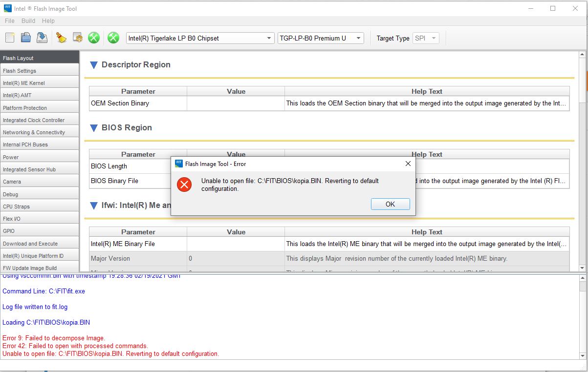Click the red error icon in dialog
588x372 pixels.
[184, 185]
